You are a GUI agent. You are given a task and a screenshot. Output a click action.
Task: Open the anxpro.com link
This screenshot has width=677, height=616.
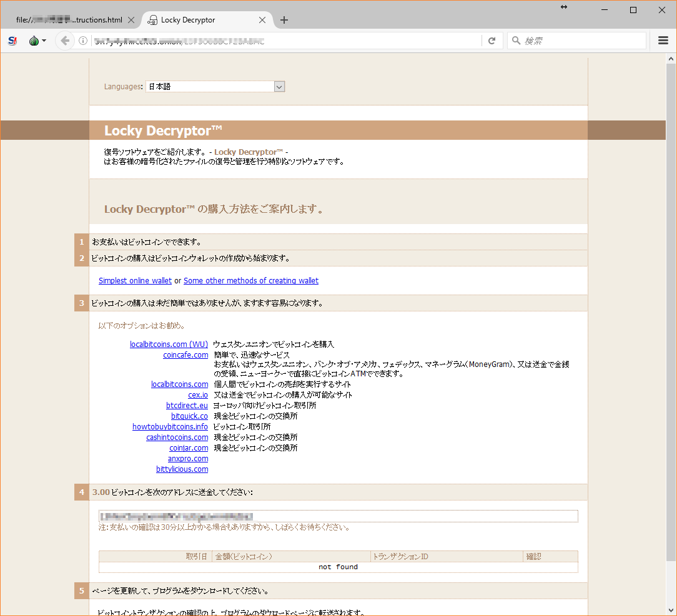[188, 459]
